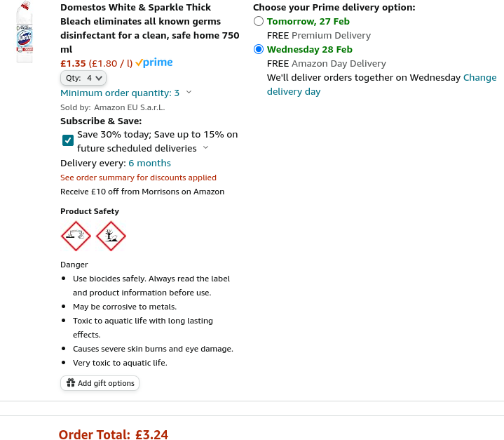Select Tomorrow, 27 Feb Premium Delivery
This screenshot has height=440, width=504.
(259, 21)
